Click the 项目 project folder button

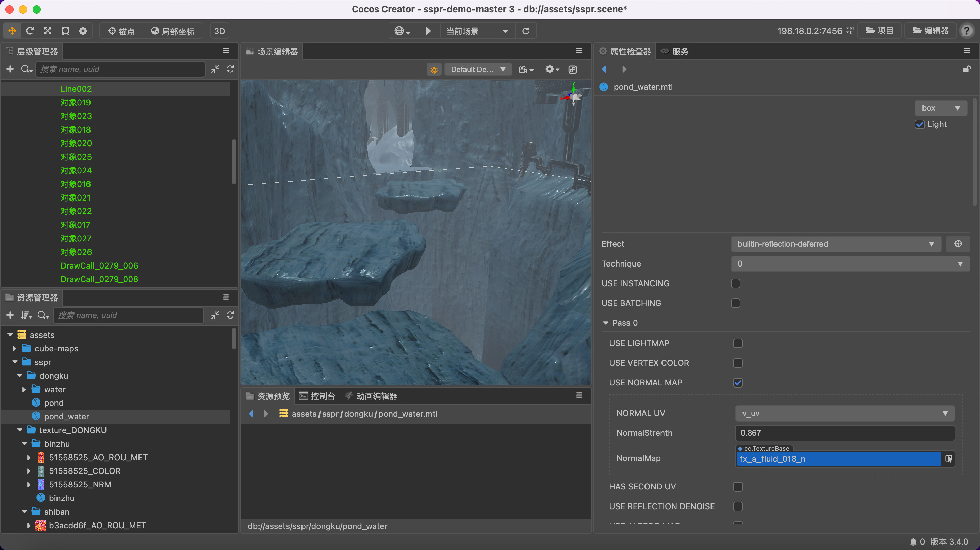tap(879, 31)
